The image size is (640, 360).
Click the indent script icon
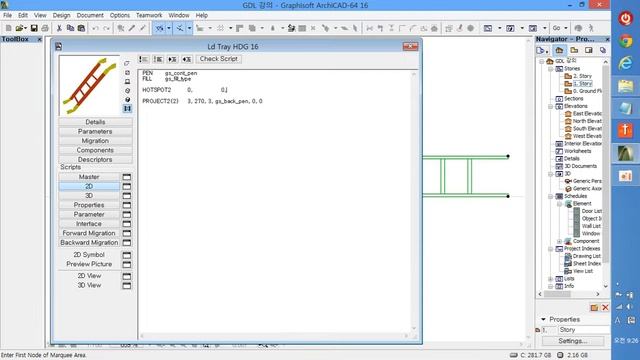[172, 59]
